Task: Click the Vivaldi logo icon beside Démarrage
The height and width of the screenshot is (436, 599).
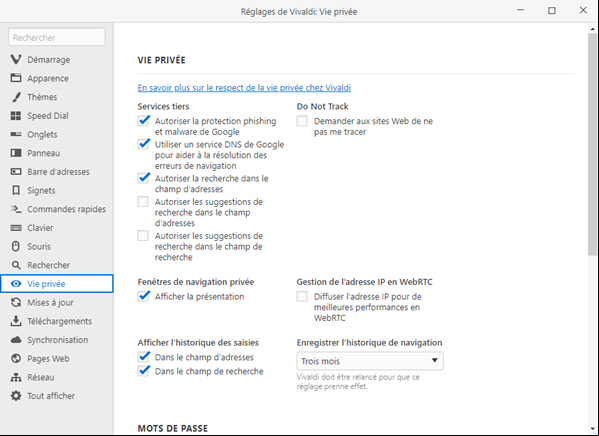Action: 16,60
